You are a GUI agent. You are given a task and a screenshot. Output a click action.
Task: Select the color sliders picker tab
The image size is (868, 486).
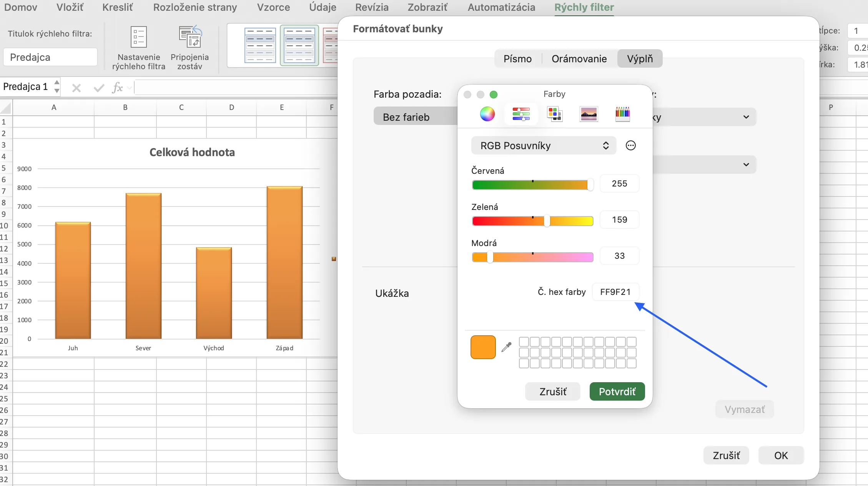pyautogui.click(x=521, y=114)
